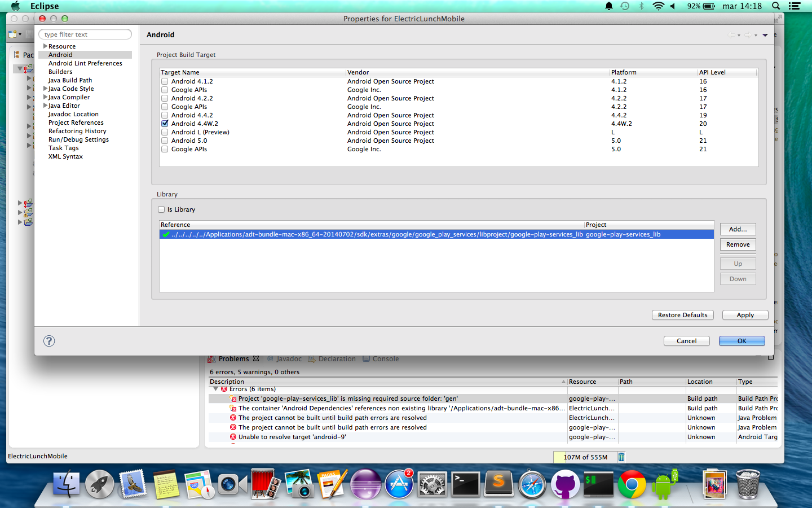Click the help question mark icon
The image size is (812, 508).
click(x=49, y=341)
